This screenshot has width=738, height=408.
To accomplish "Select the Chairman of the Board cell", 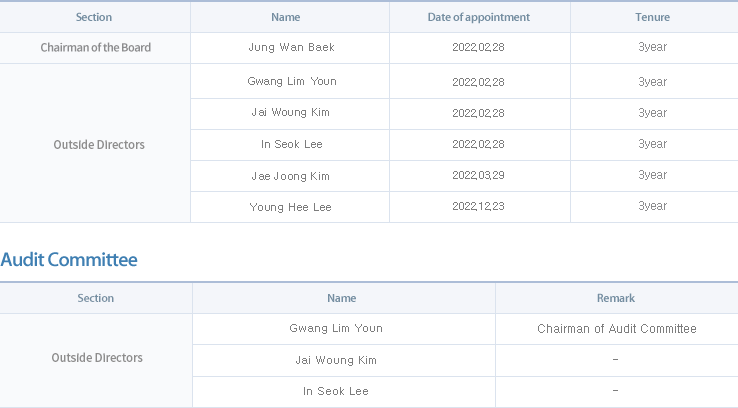I will (96, 48).
